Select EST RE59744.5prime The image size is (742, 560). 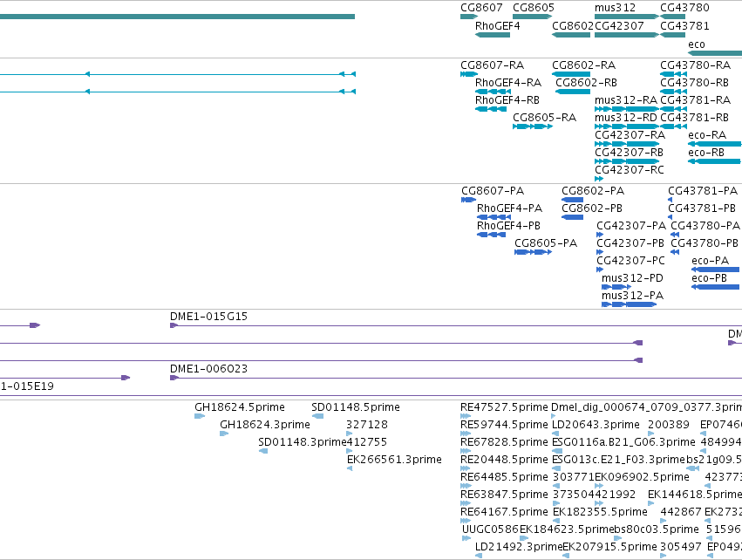tap(504, 425)
